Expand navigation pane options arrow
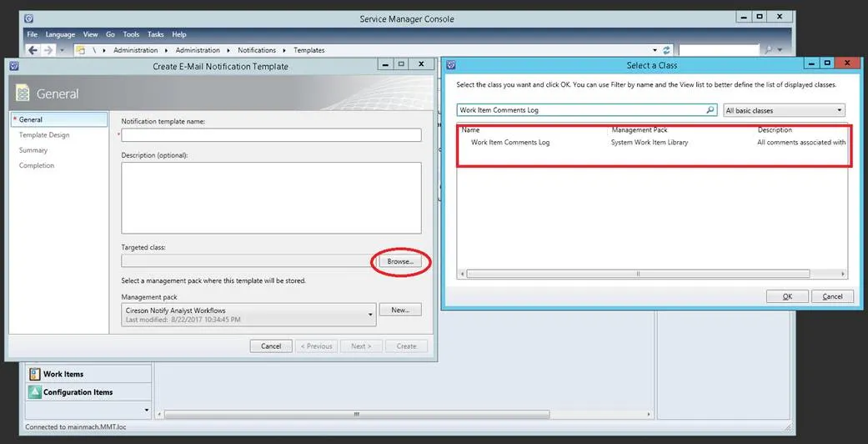The width and height of the screenshot is (868, 444). 147,410
